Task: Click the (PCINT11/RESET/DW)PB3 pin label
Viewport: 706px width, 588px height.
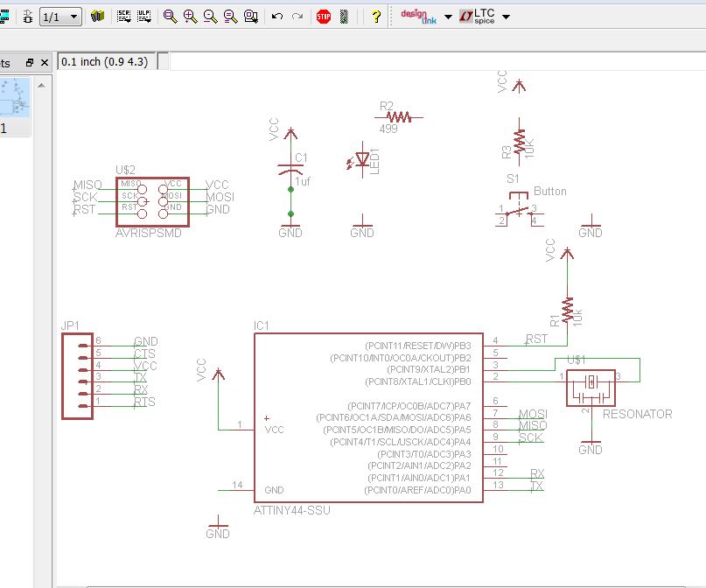Action: pos(418,346)
